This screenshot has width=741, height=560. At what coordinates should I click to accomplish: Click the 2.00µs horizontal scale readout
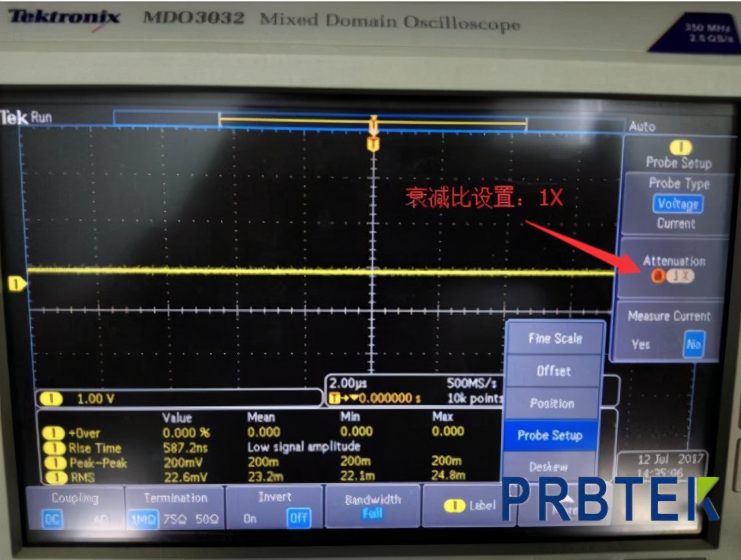(348, 383)
